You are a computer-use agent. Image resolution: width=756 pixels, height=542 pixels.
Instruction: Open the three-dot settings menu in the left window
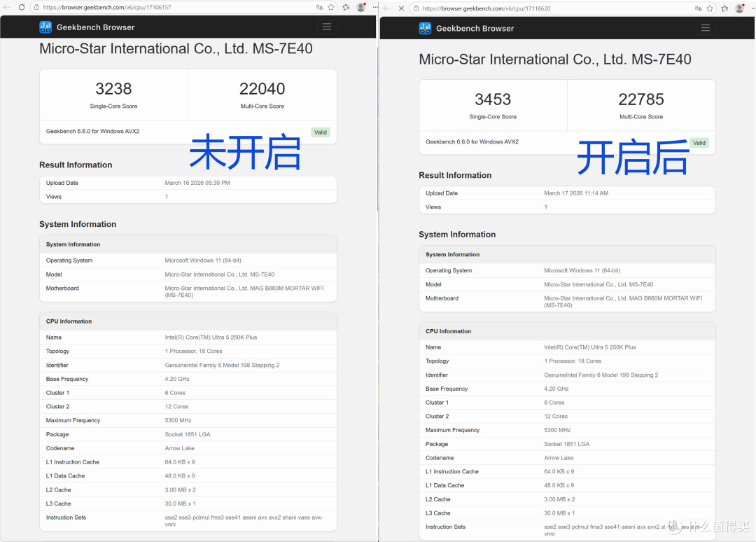(x=375, y=7)
